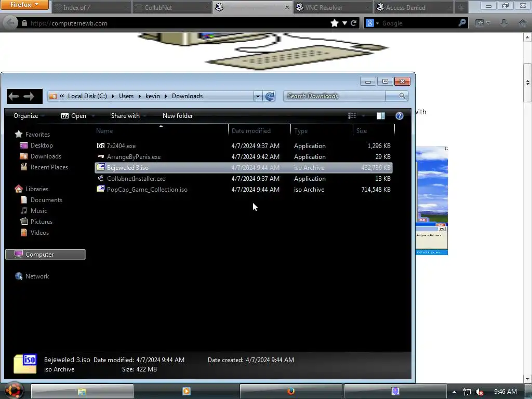The image size is (532, 399).
Task: Click the Search Downloads field
Action: pos(335,96)
